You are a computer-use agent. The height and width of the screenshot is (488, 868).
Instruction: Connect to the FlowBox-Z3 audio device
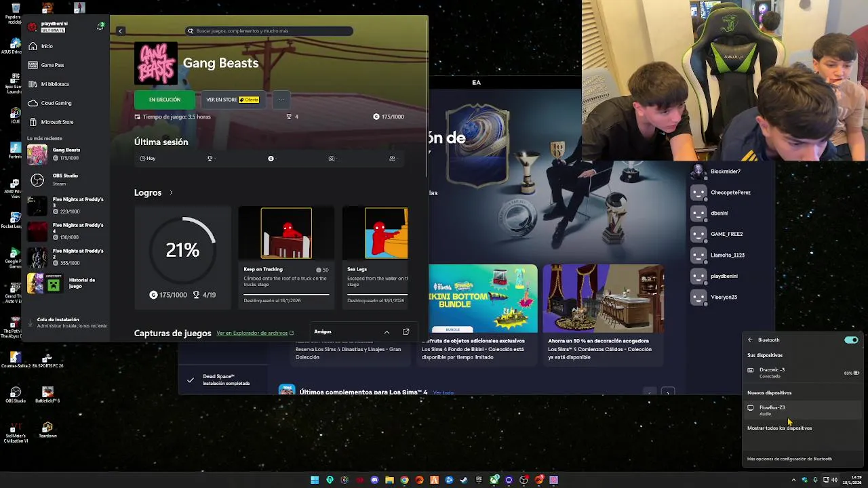[804, 409]
